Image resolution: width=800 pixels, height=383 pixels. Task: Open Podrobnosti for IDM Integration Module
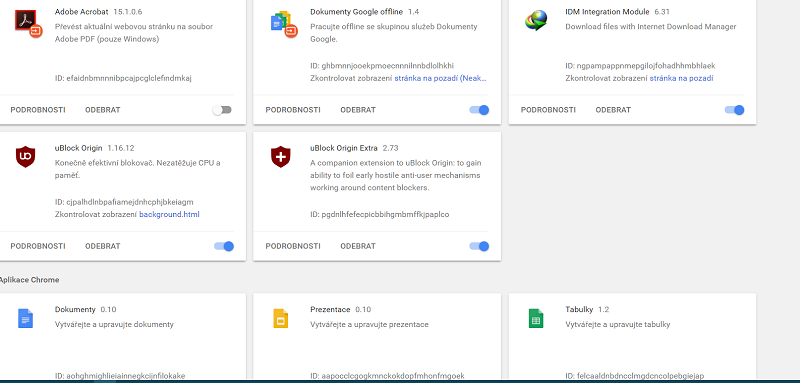(548, 110)
